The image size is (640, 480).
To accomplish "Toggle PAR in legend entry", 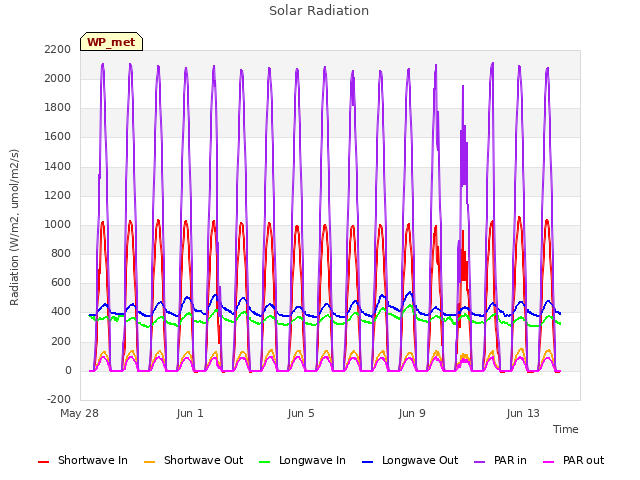I will click(500, 460).
